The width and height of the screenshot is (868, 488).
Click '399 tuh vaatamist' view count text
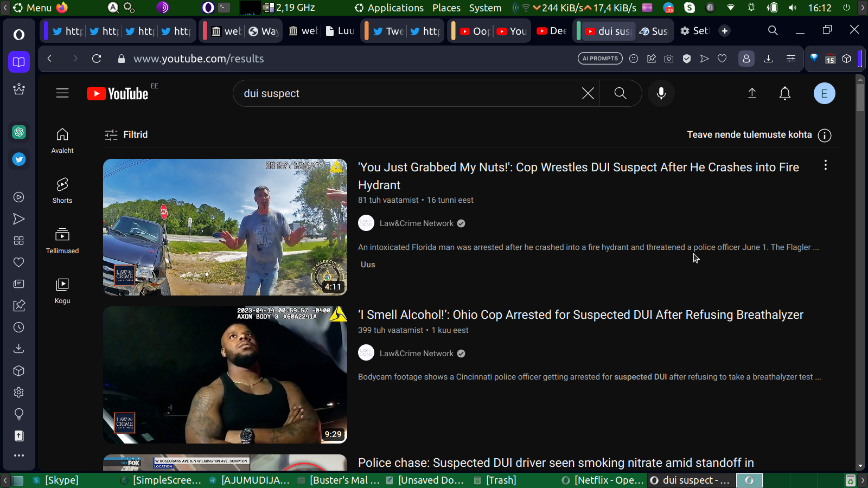coord(391,330)
